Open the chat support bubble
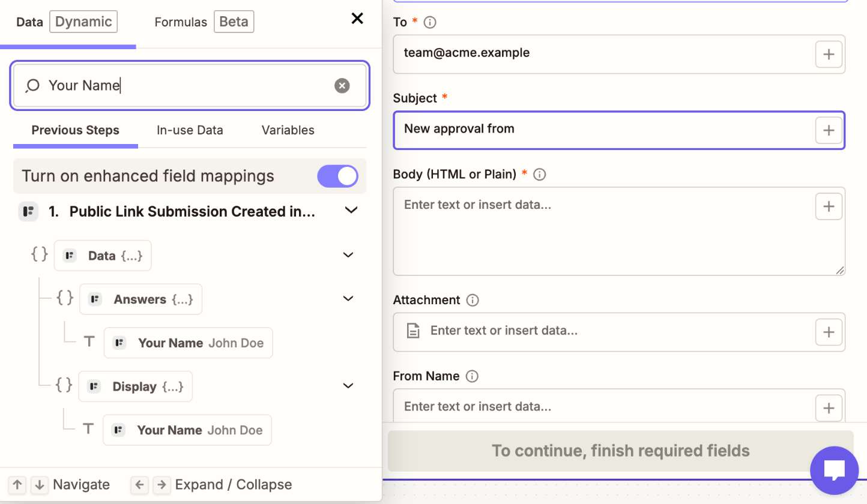The height and width of the screenshot is (504, 867). [835, 470]
